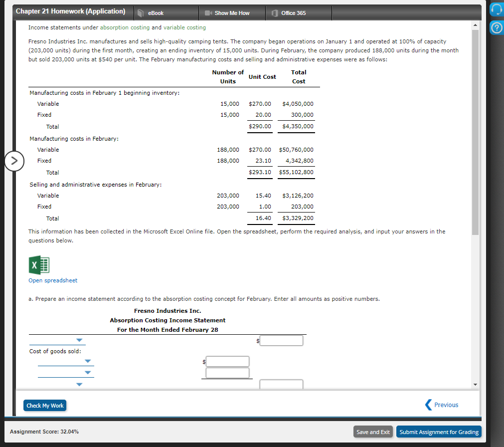Click the Office 365 lock icon
Viewport: 504px width, 447px height.
coord(275,12)
